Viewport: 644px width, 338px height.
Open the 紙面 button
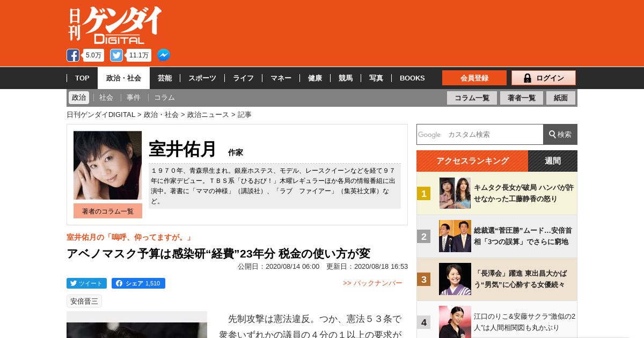[561, 98]
